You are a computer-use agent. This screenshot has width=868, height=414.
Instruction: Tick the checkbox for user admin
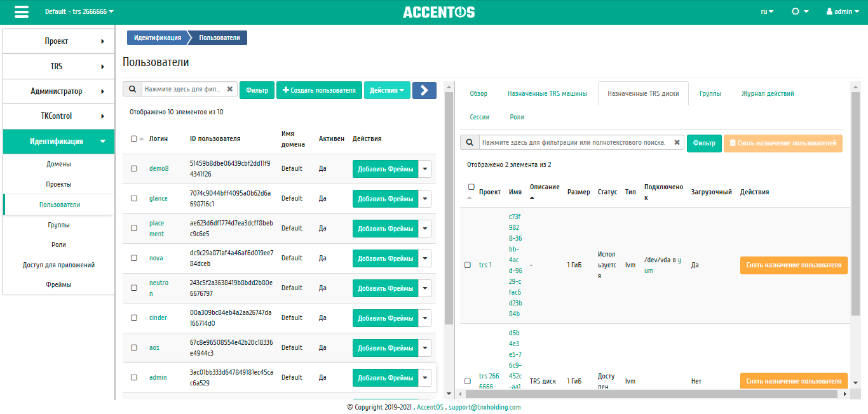(134, 377)
